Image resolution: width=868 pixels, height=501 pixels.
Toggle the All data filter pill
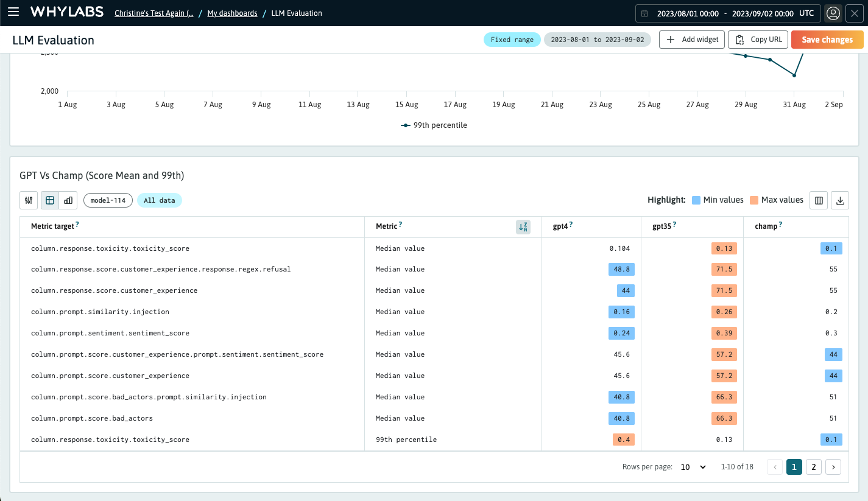(x=160, y=200)
